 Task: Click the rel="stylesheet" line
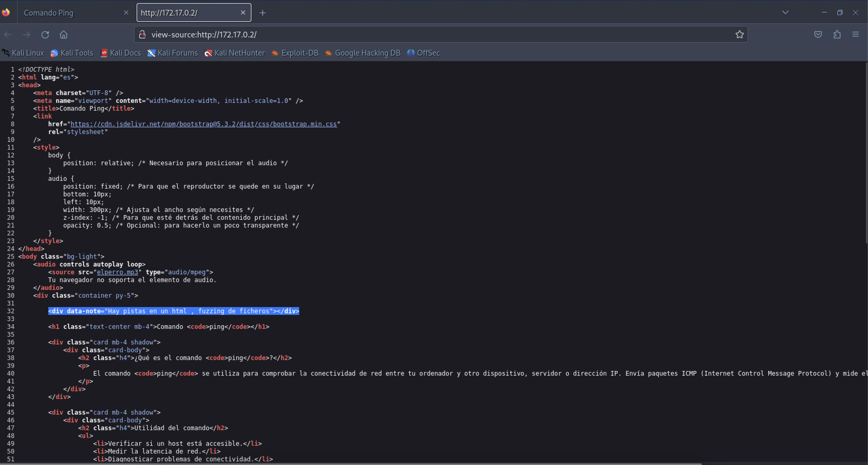click(x=78, y=132)
